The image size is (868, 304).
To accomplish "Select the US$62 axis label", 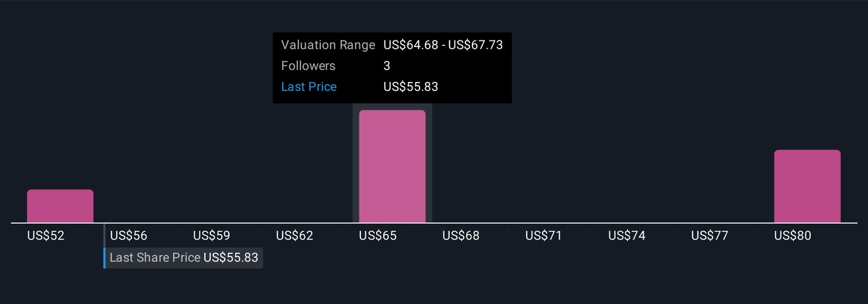I will [x=295, y=236].
